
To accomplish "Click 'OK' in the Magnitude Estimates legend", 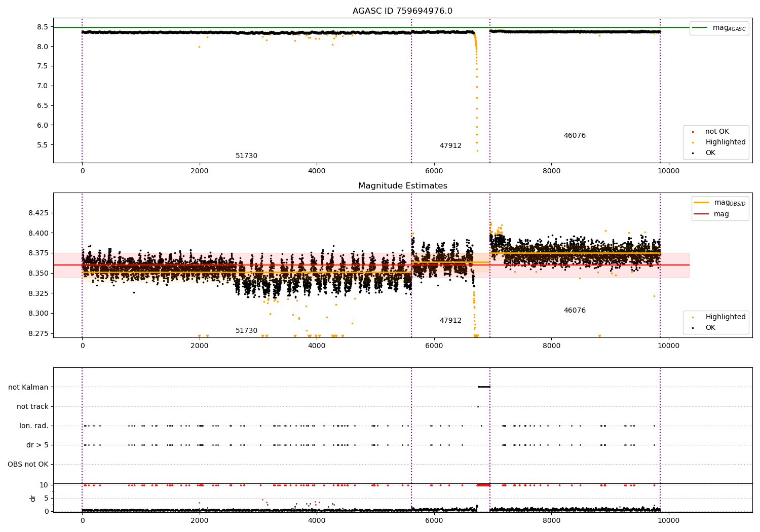I will point(710,328).
